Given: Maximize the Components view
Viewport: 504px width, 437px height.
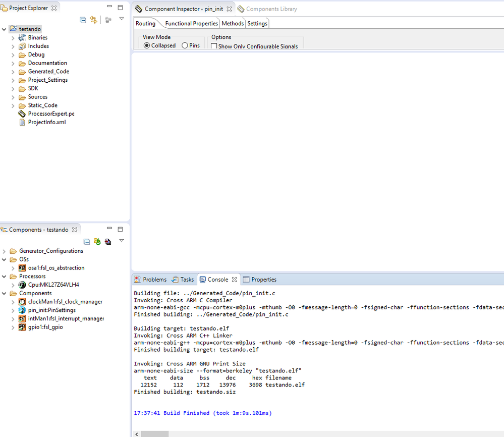Looking at the screenshot, I should pos(120,229).
